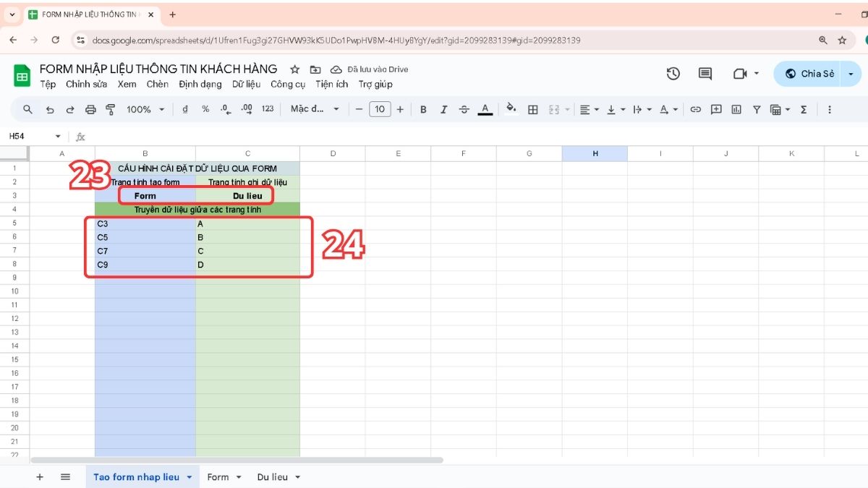Open the Định dạng menu
Image resolution: width=868 pixels, height=488 pixels.
coord(200,85)
